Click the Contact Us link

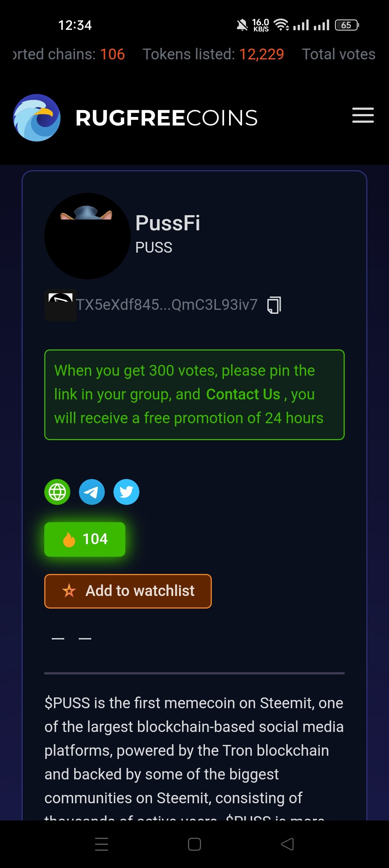click(x=243, y=394)
